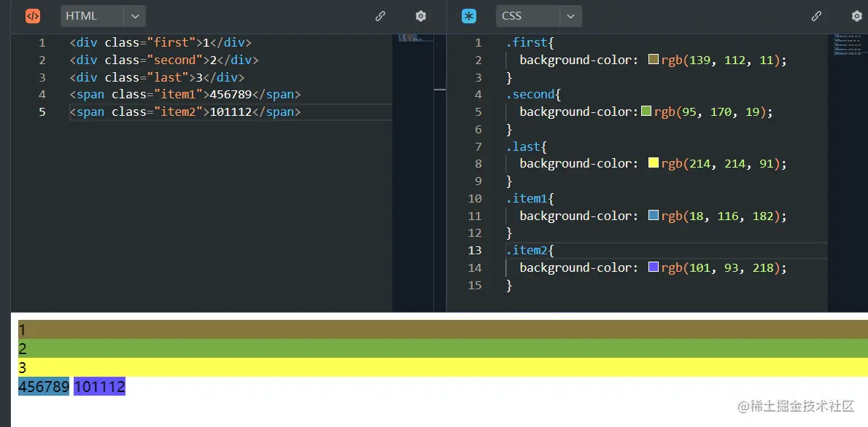This screenshot has height=427, width=868.
Task: Open color picker for rgb(18, 116, 182)
Action: (654, 215)
